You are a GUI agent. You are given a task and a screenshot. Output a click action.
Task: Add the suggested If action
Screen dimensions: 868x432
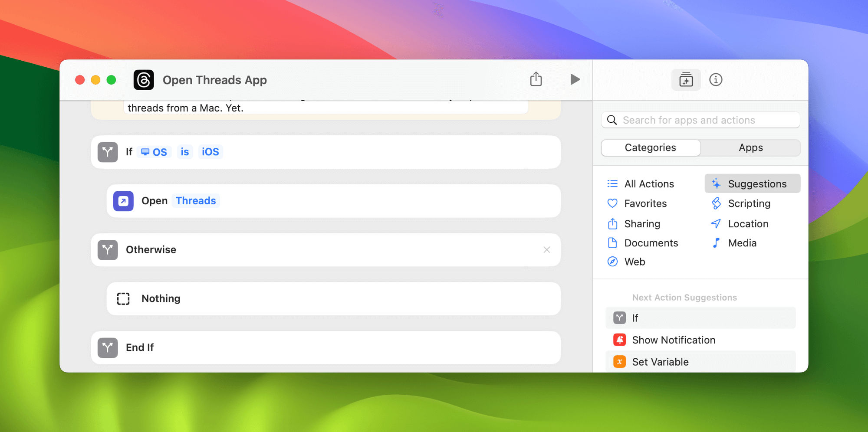[700, 318]
